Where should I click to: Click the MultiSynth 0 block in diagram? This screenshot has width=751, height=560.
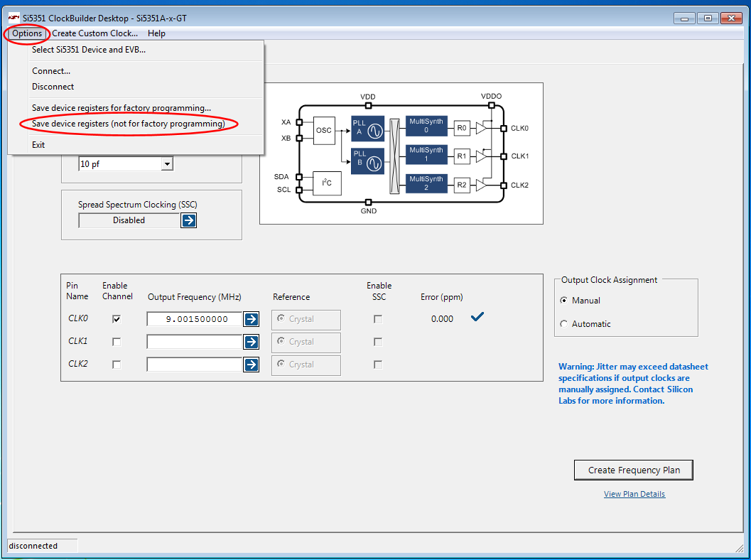click(x=426, y=126)
